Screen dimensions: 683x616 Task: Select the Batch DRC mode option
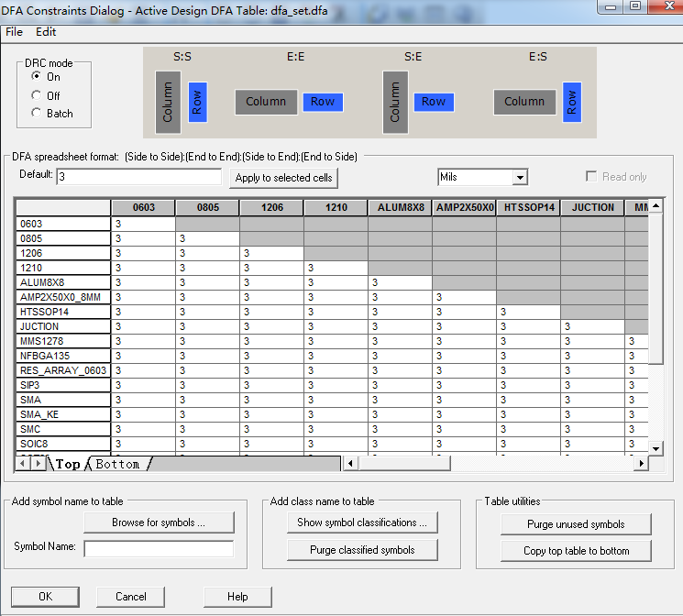(x=37, y=114)
